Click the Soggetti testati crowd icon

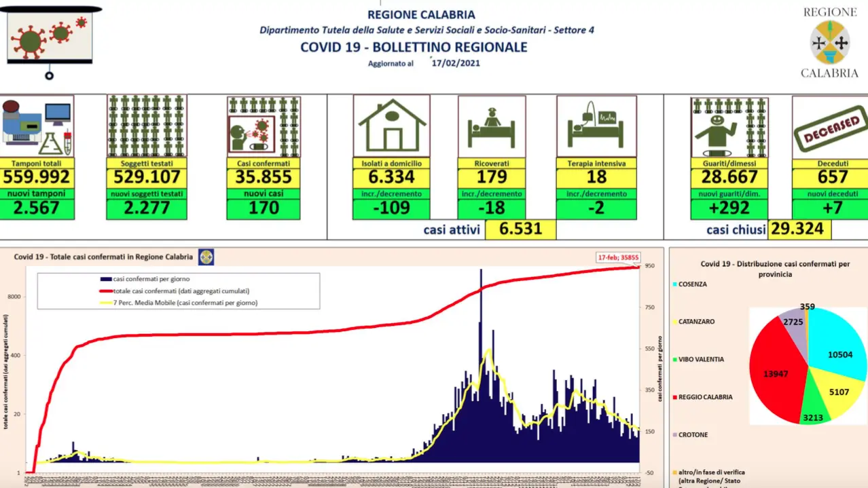(x=147, y=126)
